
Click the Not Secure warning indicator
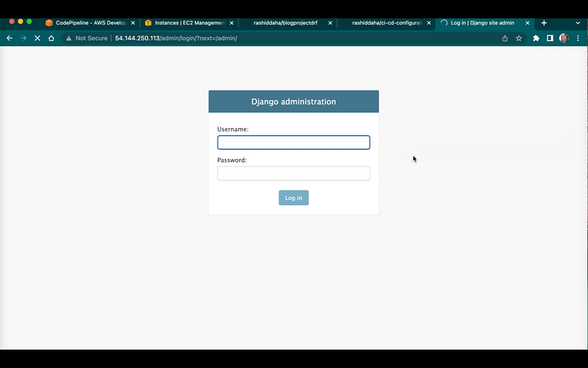(x=87, y=38)
